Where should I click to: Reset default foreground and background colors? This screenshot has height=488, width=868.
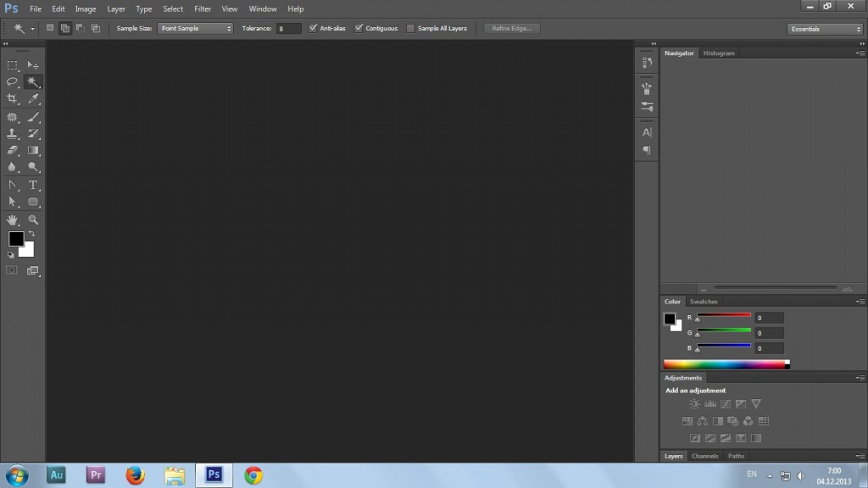(10, 255)
